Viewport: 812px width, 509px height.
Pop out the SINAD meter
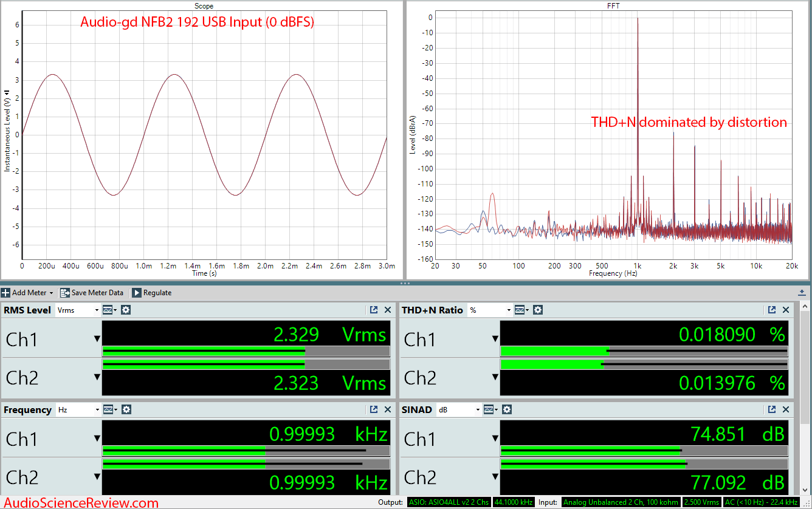coord(772,409)
